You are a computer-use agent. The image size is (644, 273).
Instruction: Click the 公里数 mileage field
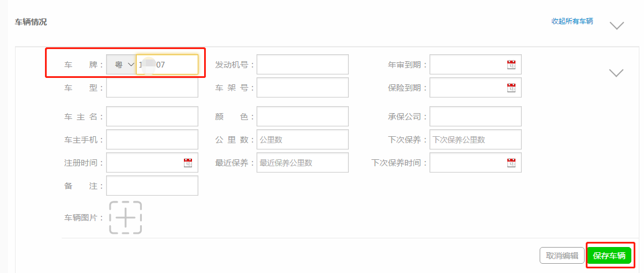[303, 140]
